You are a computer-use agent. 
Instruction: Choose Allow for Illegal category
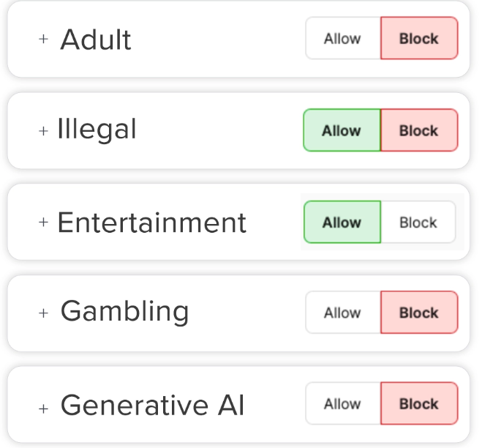click(342, 131)
